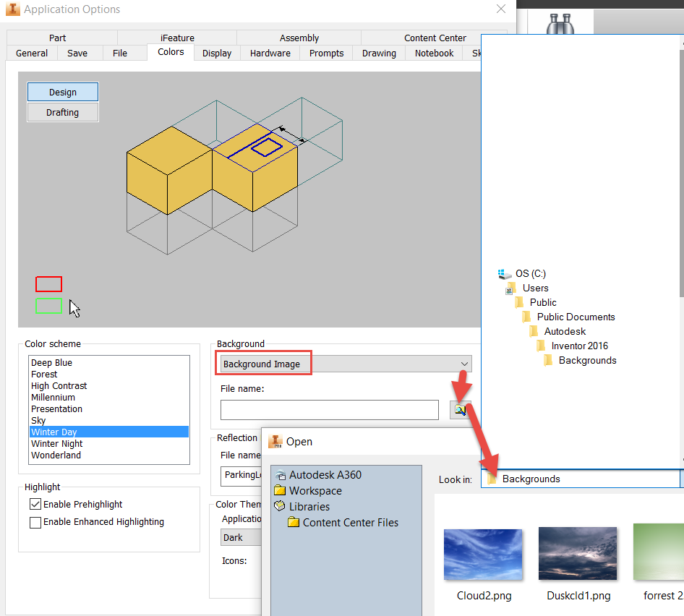The height and width of the screenshot is (616, 684).
Task: Select Workspace folder in Open dialog
Action: (308, 491)
